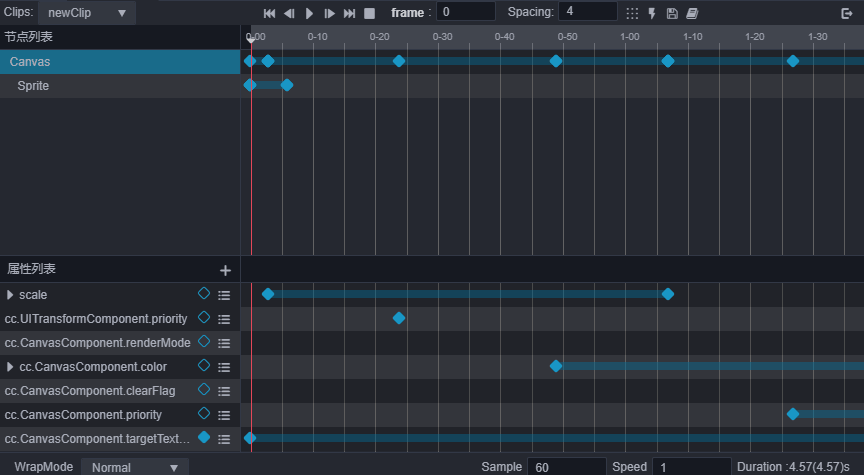Open the animation event lightning icon
The height and width of the screenshot is (475, 864).
click(652, 13)
